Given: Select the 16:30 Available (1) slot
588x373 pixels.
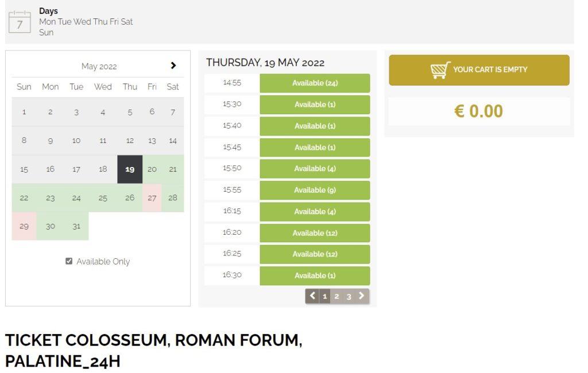Looking at the screenshot, I should [x=315, y=275].
